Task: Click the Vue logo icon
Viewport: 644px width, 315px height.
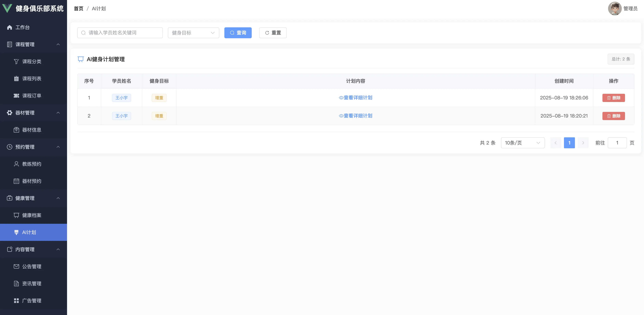Action: pyautogui.click(x=7, y=8)
